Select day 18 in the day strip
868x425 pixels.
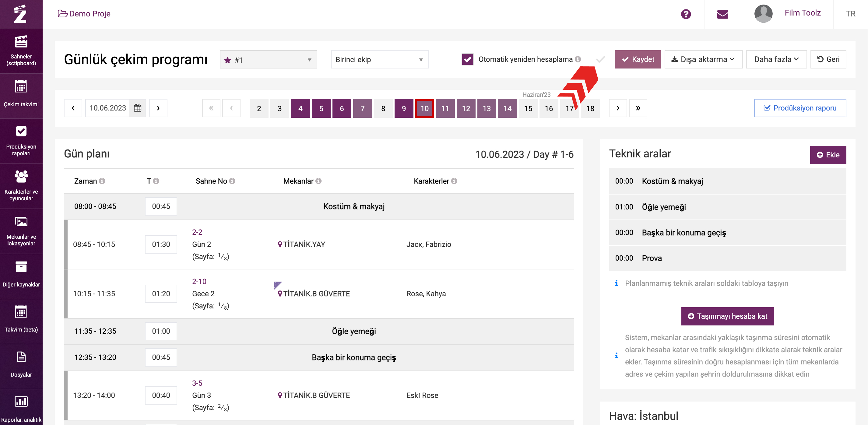(x=590, y=108)
